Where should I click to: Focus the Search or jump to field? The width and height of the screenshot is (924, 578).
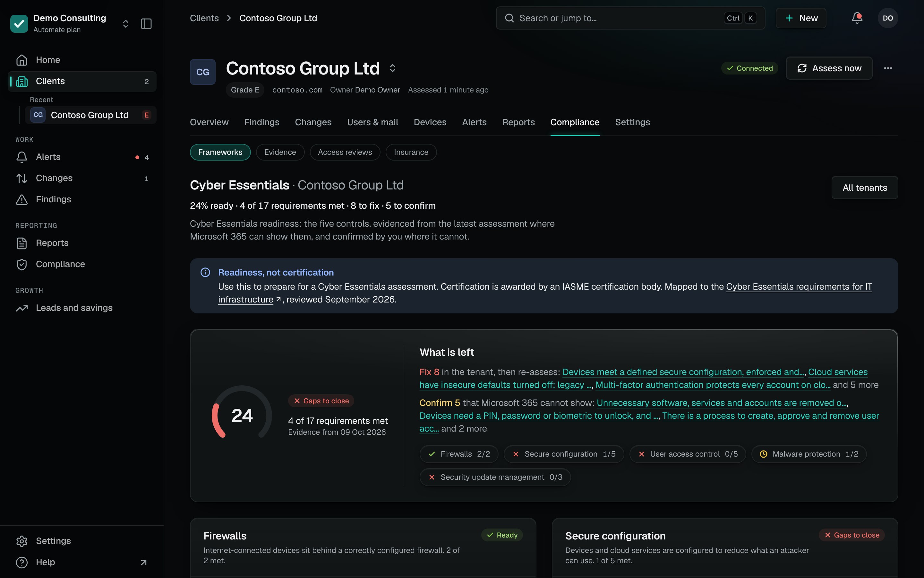[630, 18]
